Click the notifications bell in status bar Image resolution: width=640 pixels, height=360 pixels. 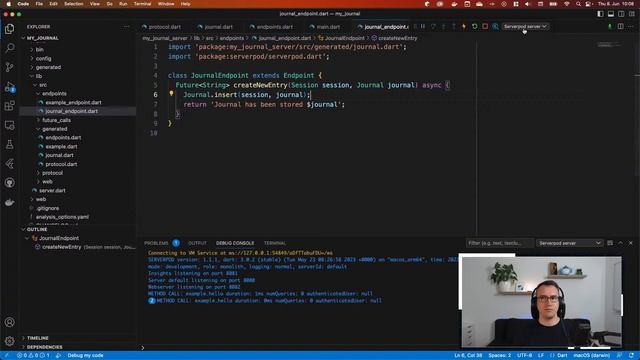632,356
